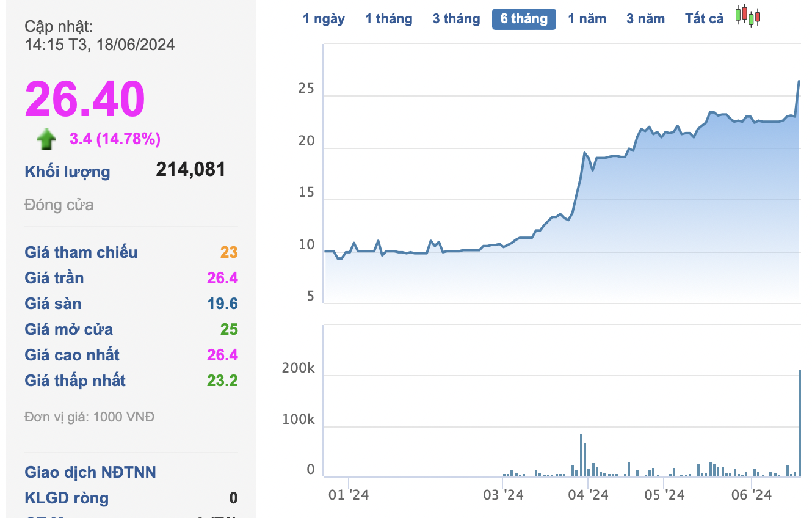Viewport: 812px width, 518px height.
Task: Click the 05 '24 date axis label
Action: [x=665, y=494]
